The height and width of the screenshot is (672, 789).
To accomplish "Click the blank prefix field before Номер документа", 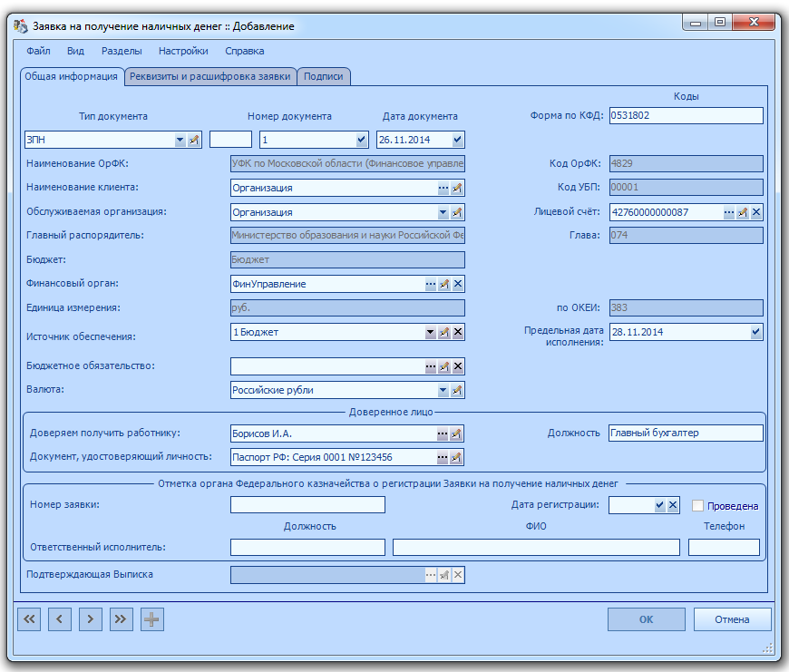I will click(x=230, y=140).
